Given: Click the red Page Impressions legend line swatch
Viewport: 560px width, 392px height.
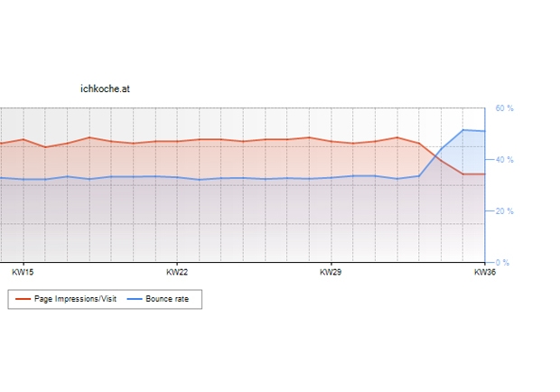Looking at the screenshot, I should [23, 299].
